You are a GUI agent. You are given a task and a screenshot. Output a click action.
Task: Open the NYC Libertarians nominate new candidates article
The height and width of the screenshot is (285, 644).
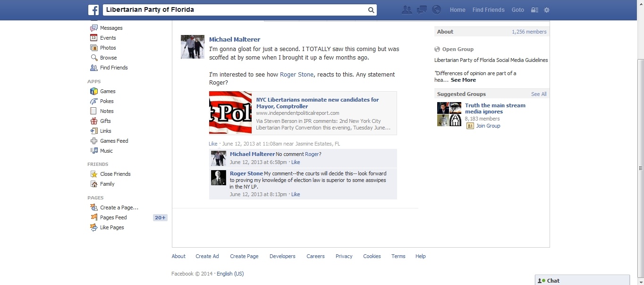point(317,103)
